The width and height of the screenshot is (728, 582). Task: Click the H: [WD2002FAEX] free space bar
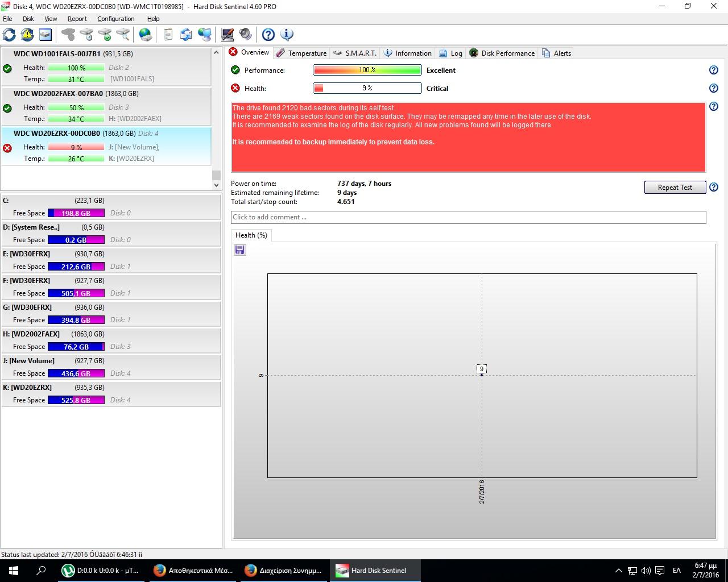[x=76, y=347]
